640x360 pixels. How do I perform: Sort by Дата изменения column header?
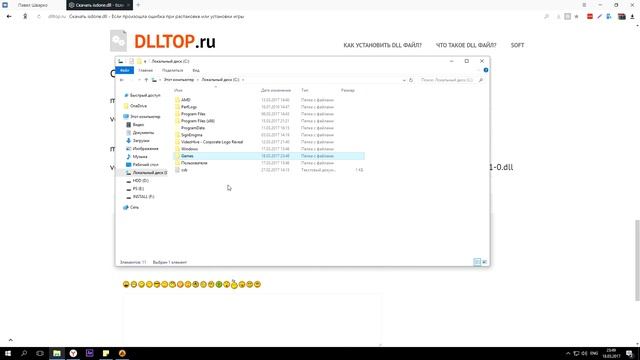[x=276, y=90]
